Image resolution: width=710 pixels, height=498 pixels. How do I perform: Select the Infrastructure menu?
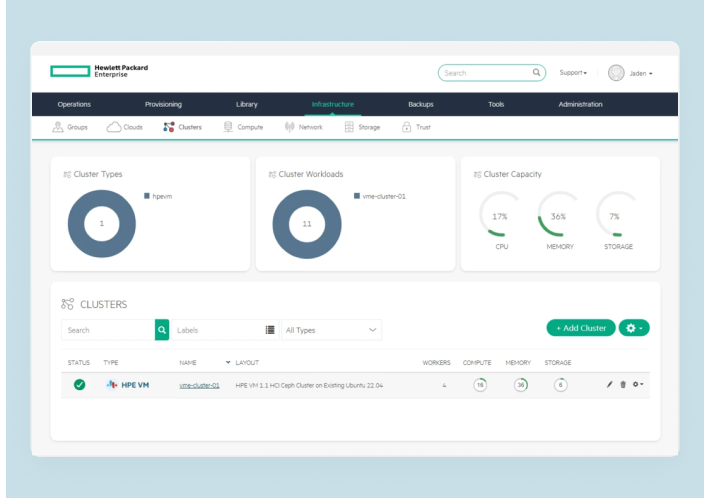[333, 104]
